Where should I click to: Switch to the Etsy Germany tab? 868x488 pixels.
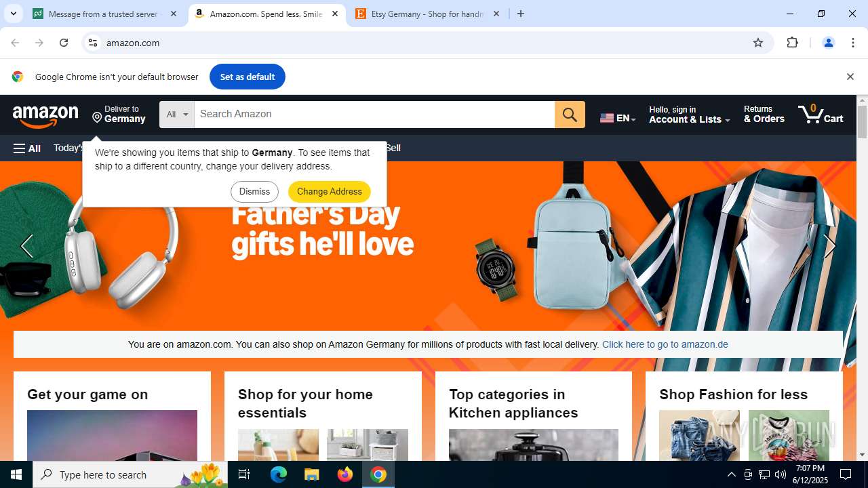pos(427,14)
